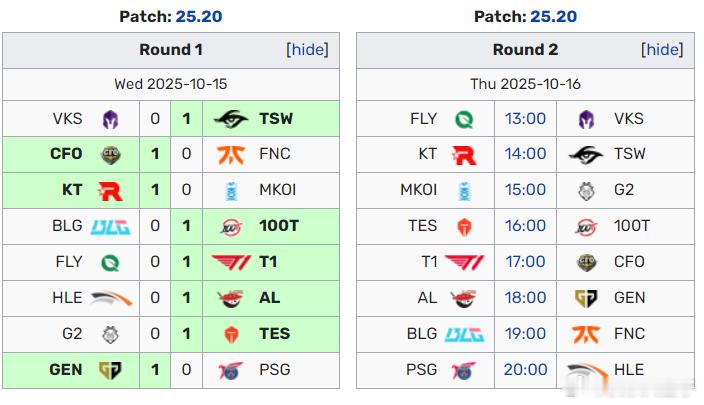Click the Fnatic logo in Round 1
Screen dimensions: 704x405
231,155
